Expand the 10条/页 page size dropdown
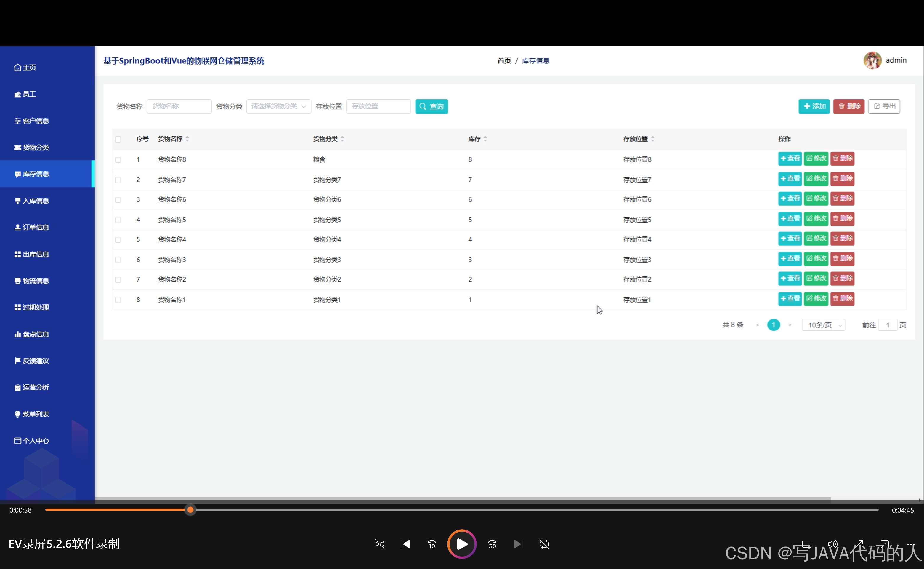Viewport: 924px width, 569px height. tap(823, 325)
